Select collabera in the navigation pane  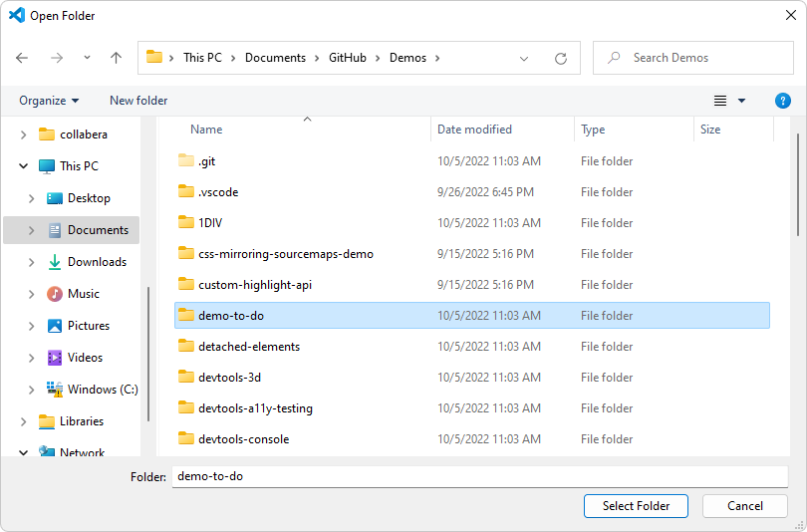84,134
